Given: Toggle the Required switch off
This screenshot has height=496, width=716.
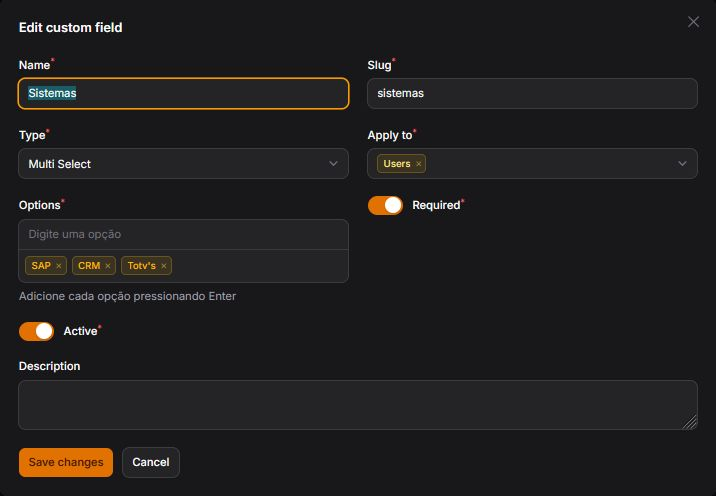Looking at the screenshot, I should tap(385, 205).
